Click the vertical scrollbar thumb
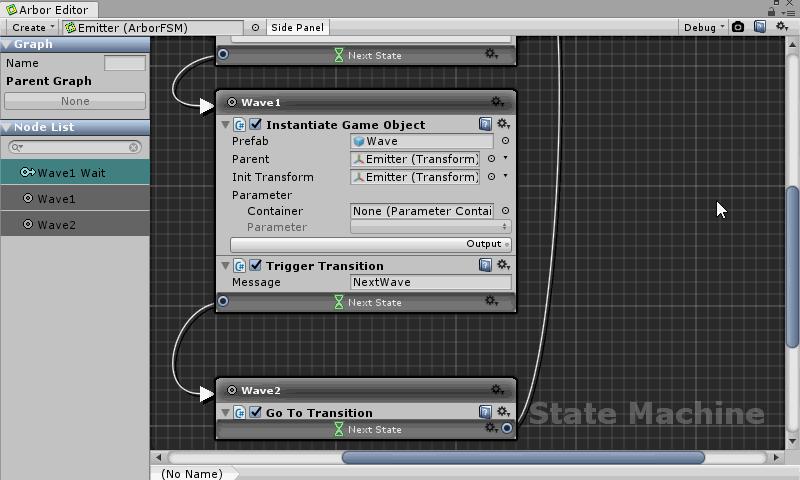Screen dimensions: 800x480 (792, 267)
